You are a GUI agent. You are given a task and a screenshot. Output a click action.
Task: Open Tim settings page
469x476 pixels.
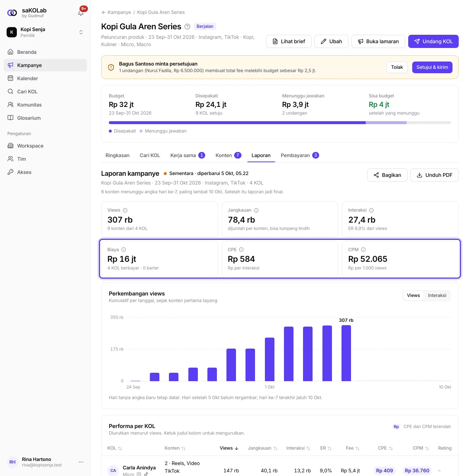45,159
